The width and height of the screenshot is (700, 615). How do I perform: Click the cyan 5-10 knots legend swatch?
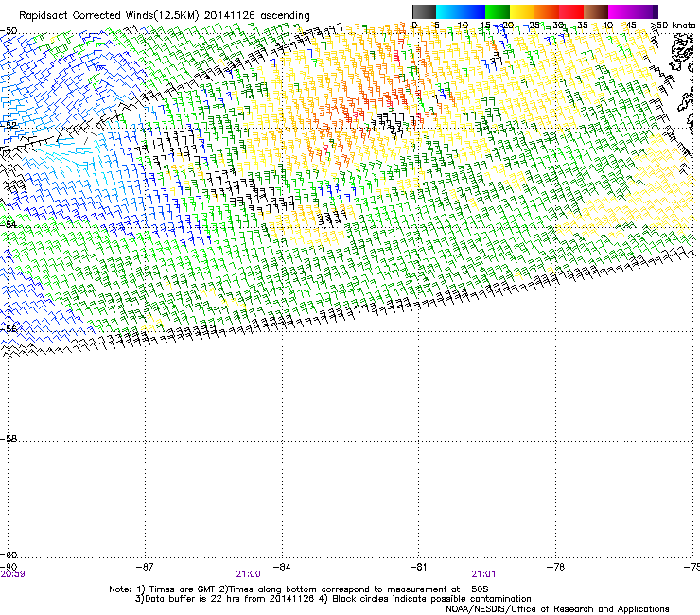(x=448, y=11)
